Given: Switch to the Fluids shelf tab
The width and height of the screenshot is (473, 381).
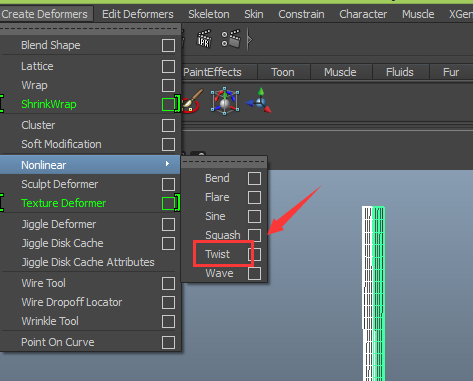Looking at the screenshot, I should click(400, 72).
